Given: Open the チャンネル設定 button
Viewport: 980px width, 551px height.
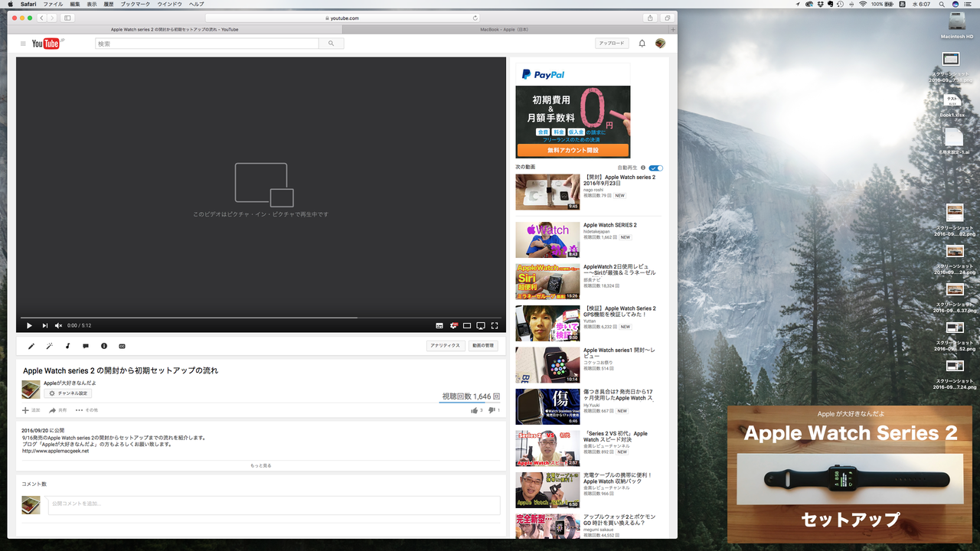Looking at the screenshot, I should click(x=68, y=393).
